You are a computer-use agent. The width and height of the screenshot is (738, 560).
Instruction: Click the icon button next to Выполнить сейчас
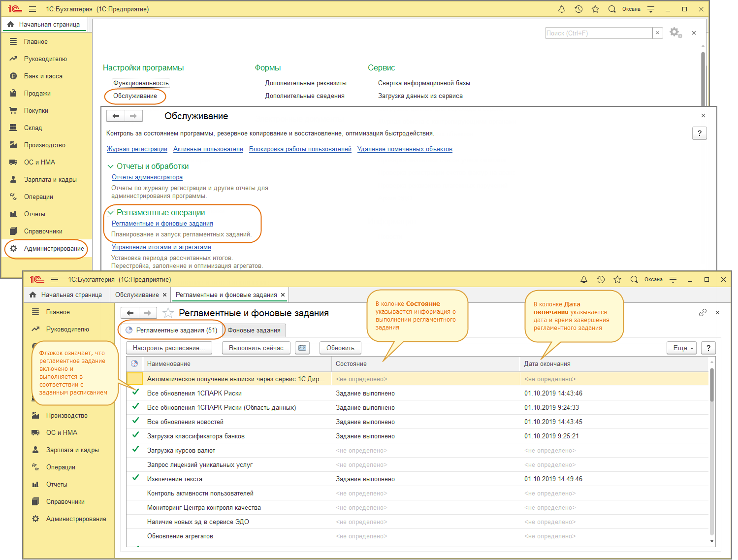click(302, 348)
